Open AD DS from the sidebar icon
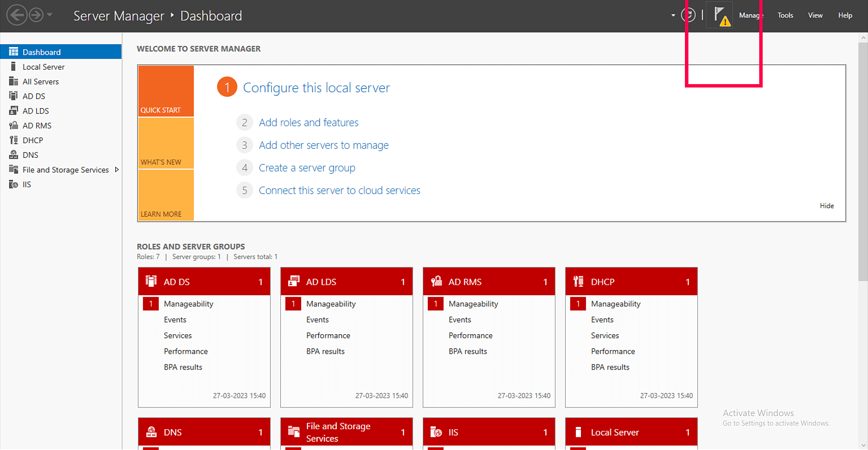 (x=14, y=96)
